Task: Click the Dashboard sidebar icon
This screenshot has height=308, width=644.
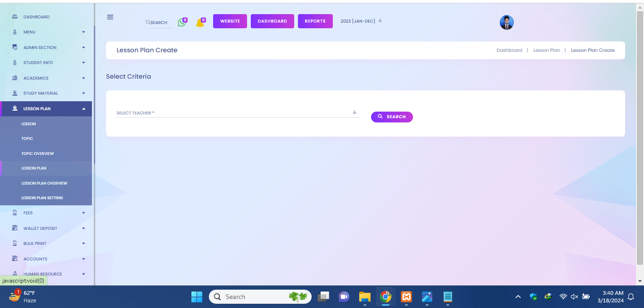Action: [15, 17]
